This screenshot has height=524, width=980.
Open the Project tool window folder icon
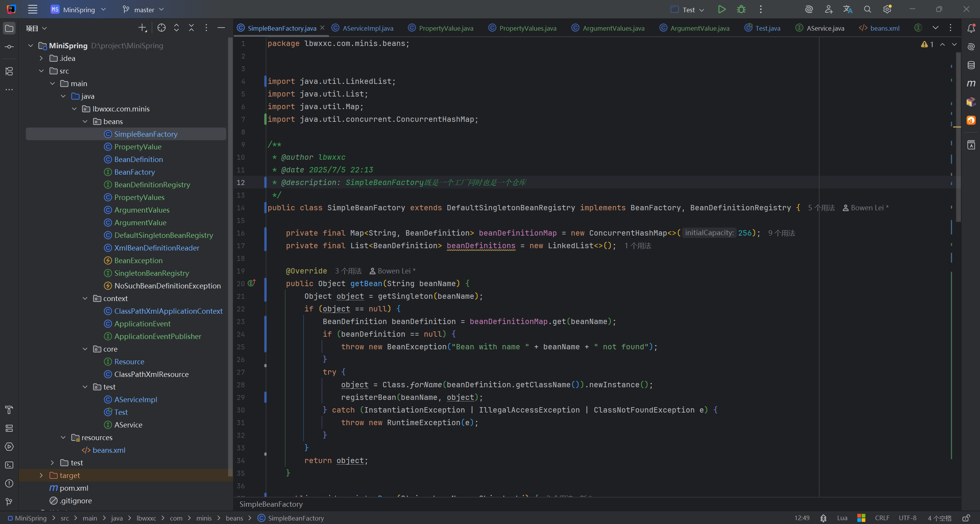[9, 28]
